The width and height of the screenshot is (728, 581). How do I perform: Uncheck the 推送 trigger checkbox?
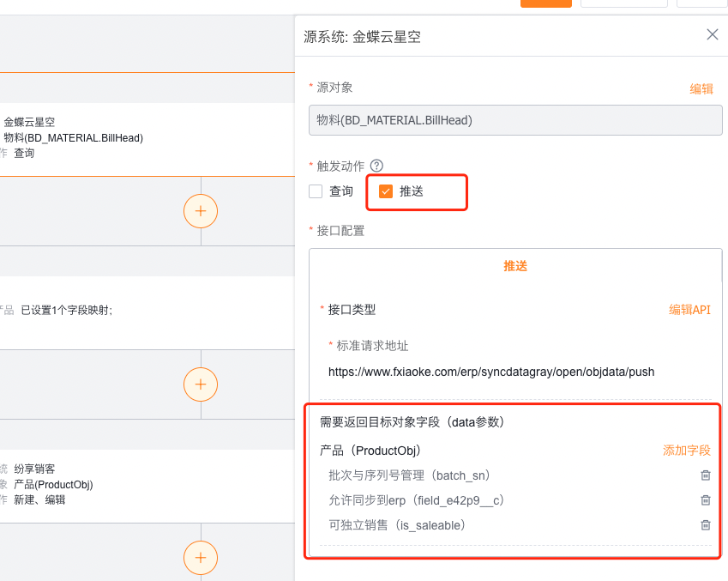point(386,191)
